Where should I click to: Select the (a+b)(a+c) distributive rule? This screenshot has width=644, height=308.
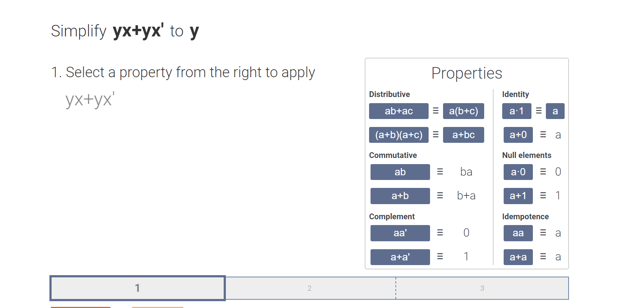[x=398, y=135]
